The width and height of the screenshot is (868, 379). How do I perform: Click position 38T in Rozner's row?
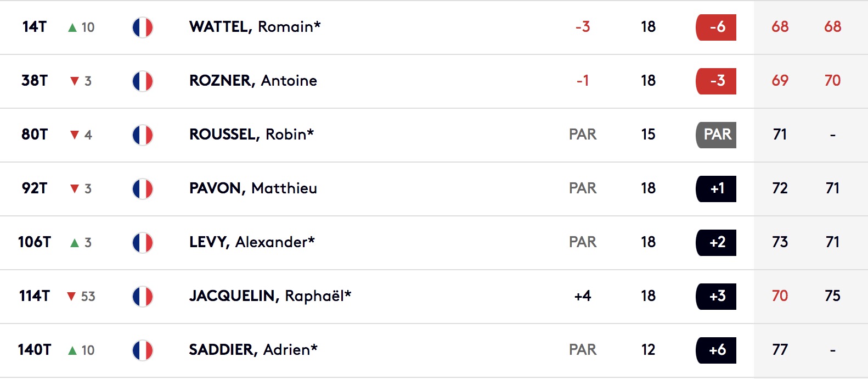tap(35, 81)
